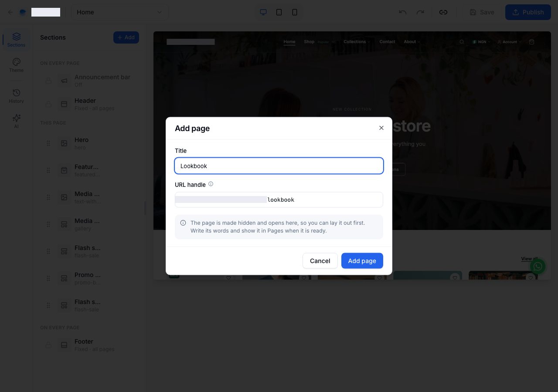Switch to desktop preview
The image size is (558, 392).
pyautogui.click(x=263, y=12)
